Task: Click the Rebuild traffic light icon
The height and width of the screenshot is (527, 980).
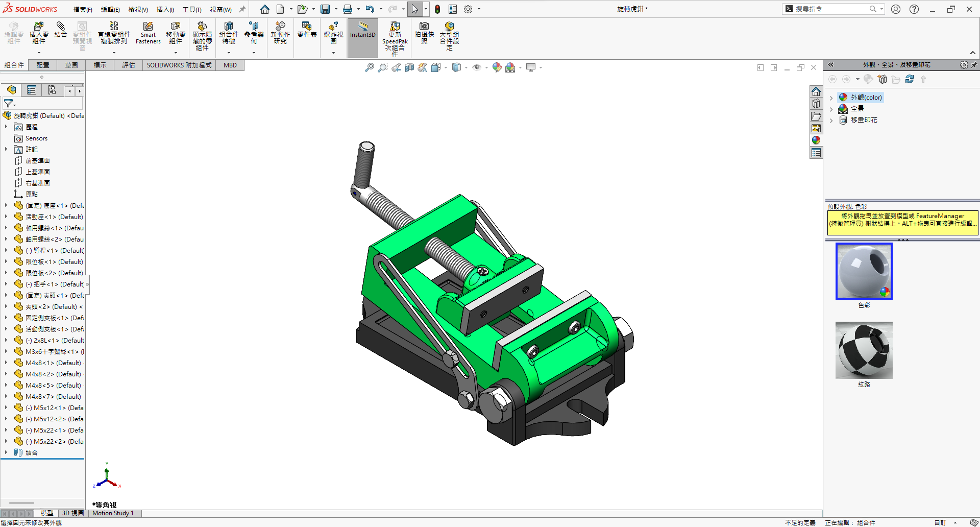Action: point(437,9)
